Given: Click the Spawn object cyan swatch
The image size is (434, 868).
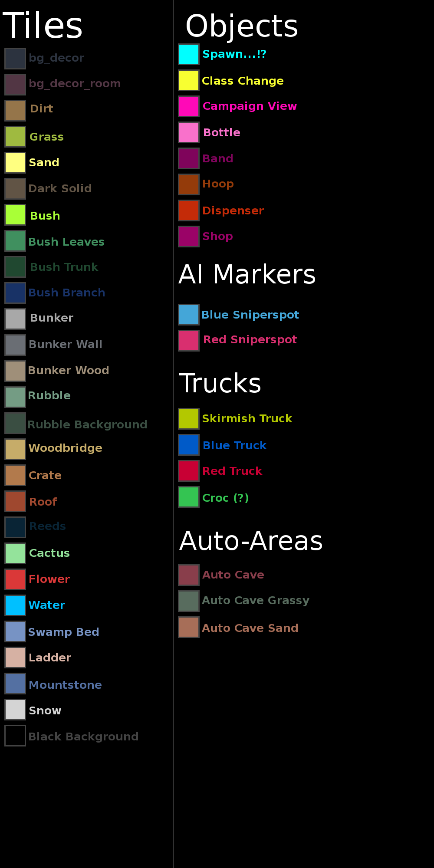Looking at the screenshot, I should [189, 54].
